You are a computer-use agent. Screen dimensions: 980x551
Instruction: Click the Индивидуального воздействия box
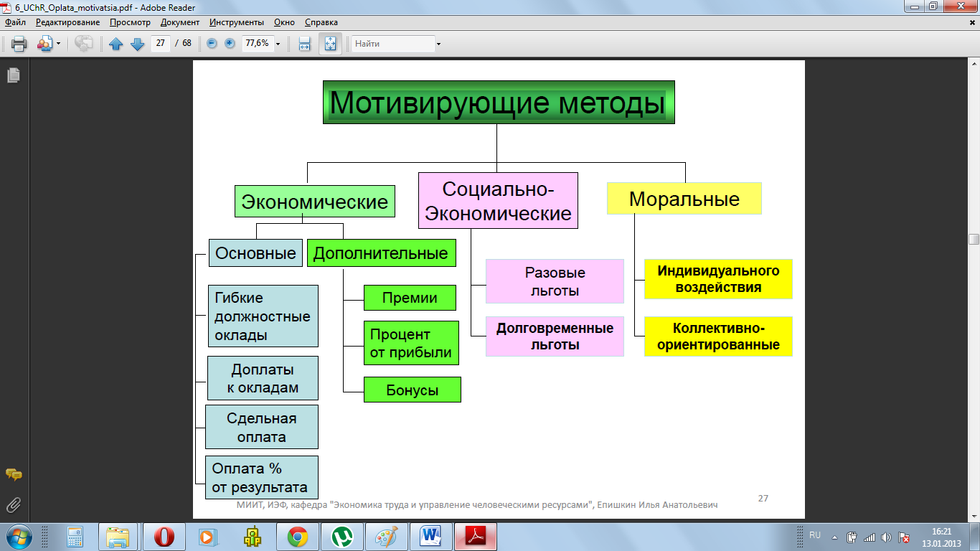[718, 279]
